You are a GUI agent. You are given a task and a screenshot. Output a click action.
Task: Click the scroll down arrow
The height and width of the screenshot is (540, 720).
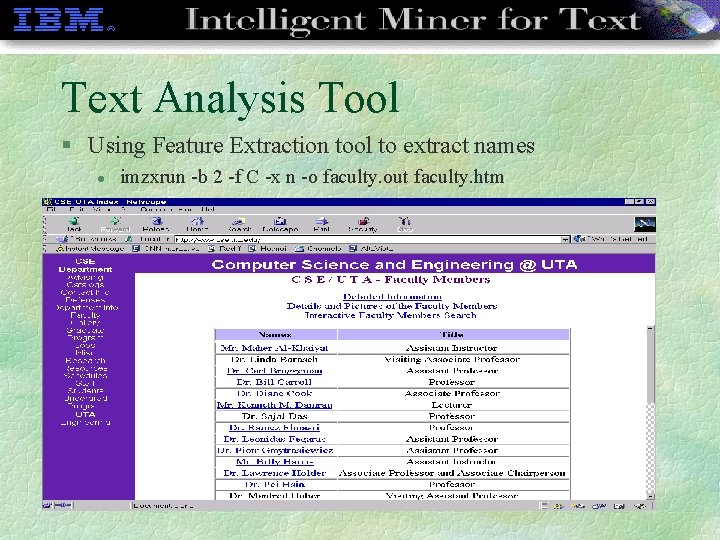pos(650,496)
